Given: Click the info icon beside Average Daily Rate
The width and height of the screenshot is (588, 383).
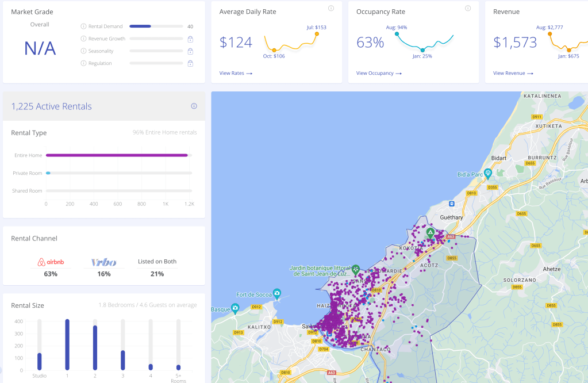Looking at the screenshot, I should coord(330,8).
